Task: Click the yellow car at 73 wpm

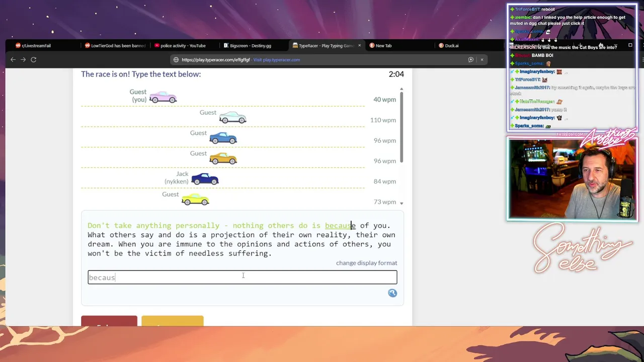Action: click(195, 199)
